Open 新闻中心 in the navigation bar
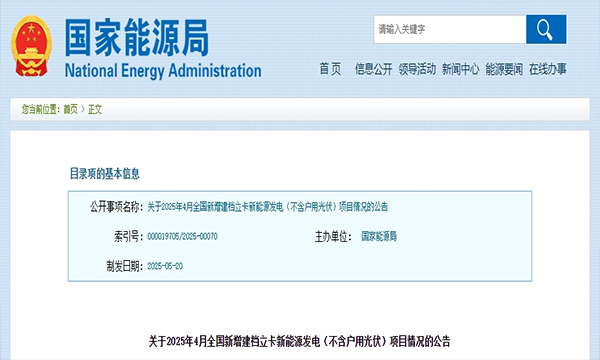 (x=460, y=69)
